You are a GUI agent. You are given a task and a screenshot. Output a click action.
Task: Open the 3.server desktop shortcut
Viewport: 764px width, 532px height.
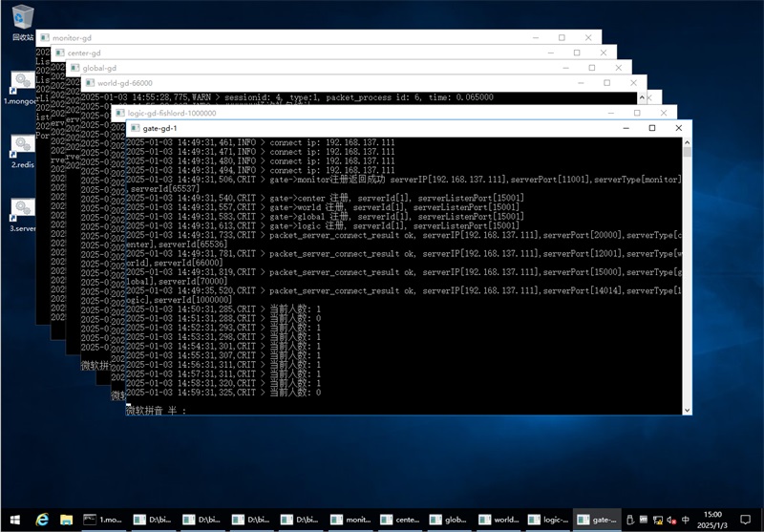(23, 212)
